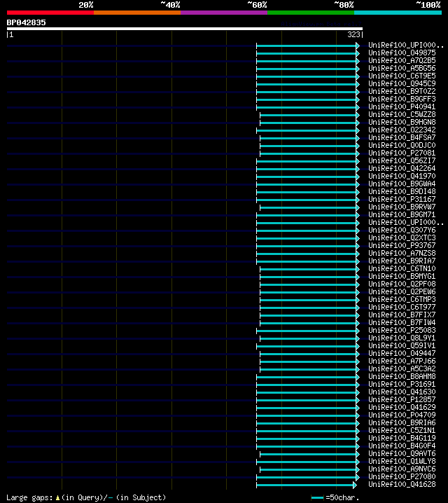Choose the UniRef100_Q2PF08 entry
448x503 pixels.
coord(402,284)
